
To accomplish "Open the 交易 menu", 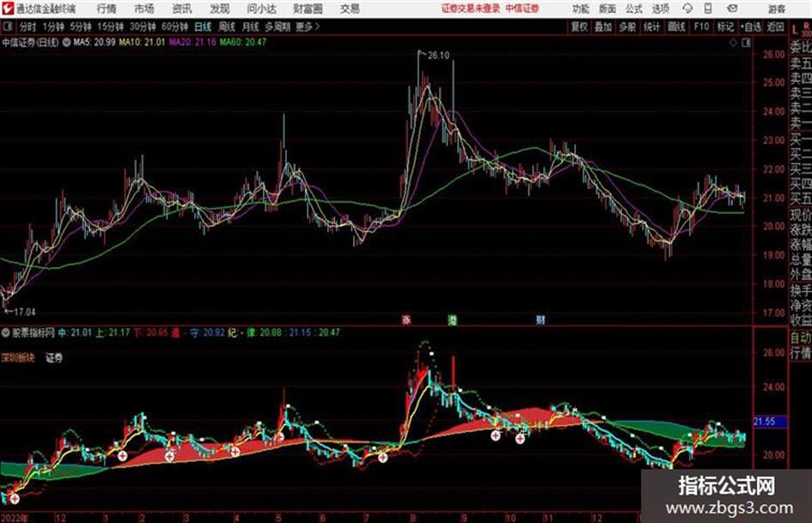I will pos(350,9).
